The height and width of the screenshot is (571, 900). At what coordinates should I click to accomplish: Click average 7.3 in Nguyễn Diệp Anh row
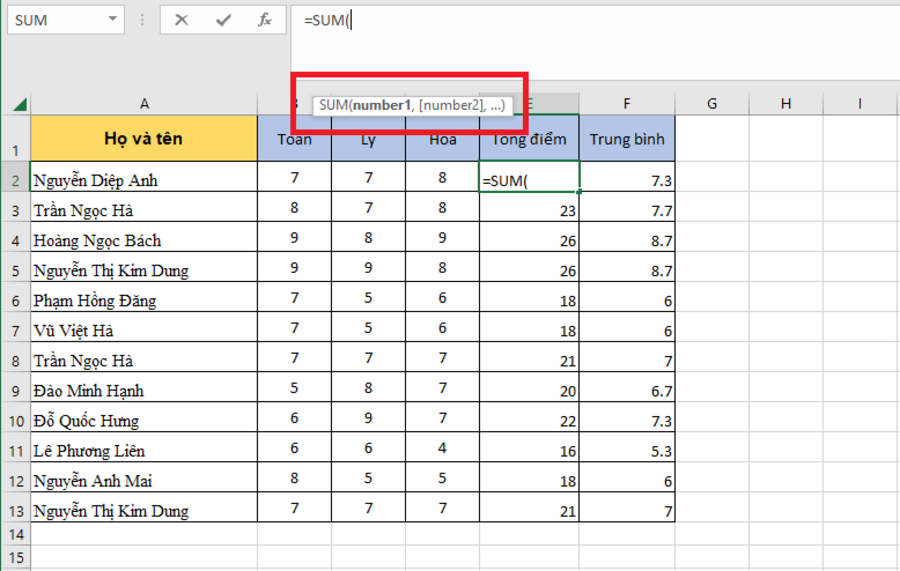coord(627,177)
